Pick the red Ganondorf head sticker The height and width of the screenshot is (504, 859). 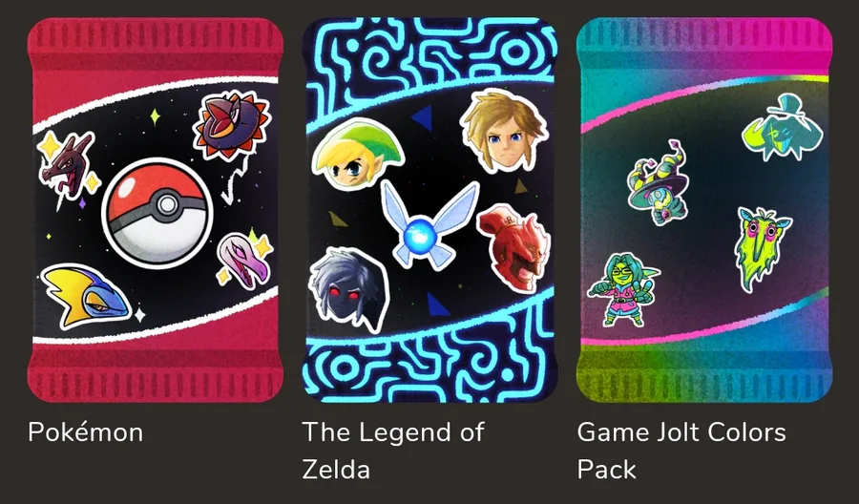tap(513, 247)
